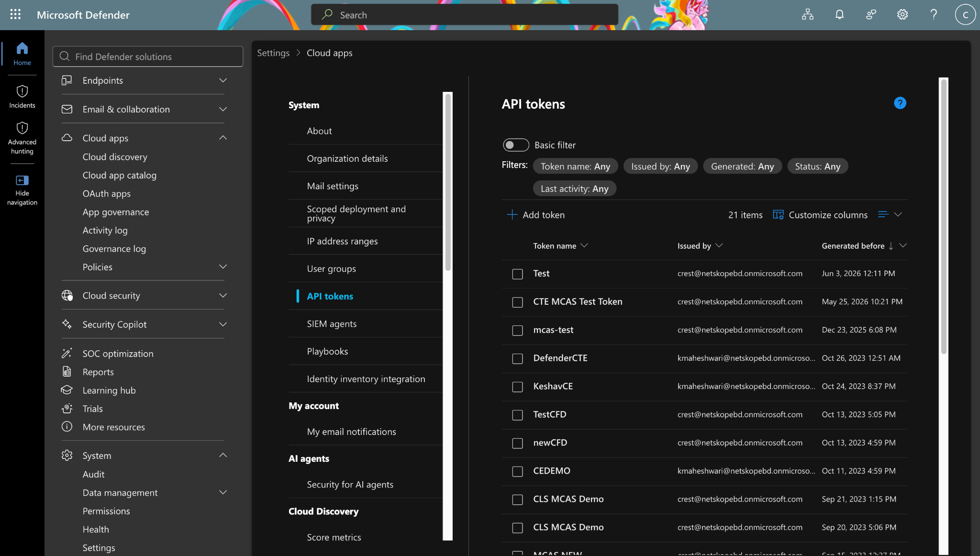
Task: Click the Email & collaboration envelope icon
Action: (x=67, y=109)
